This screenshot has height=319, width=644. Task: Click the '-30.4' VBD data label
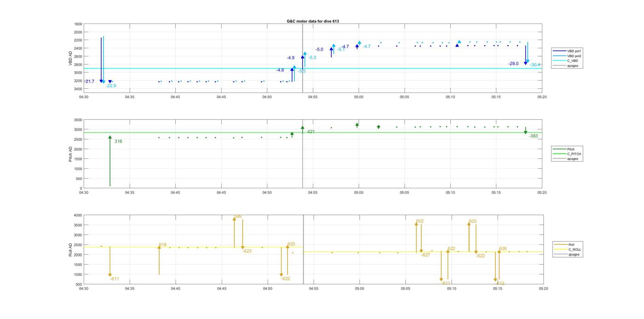click(x=535, y=65)
